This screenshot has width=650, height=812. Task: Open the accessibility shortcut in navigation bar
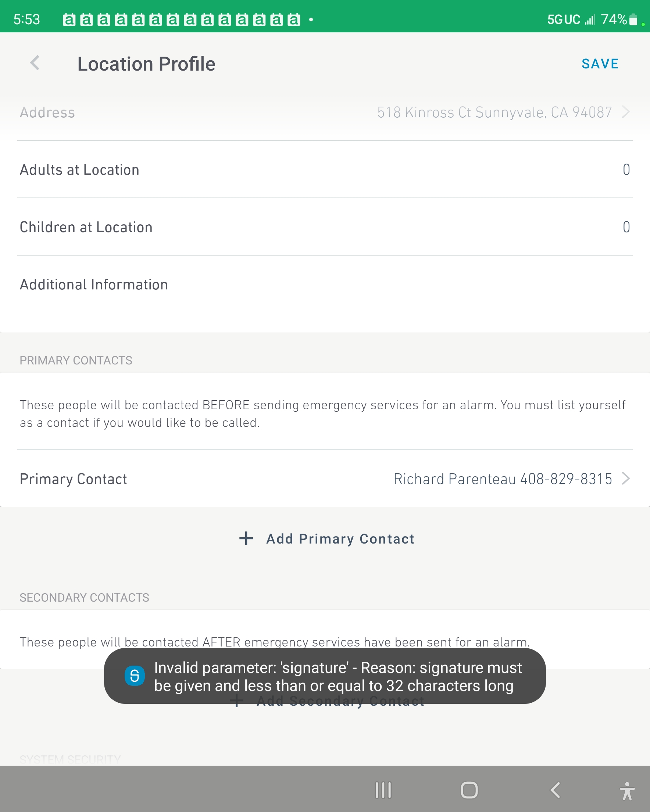click(x=626, y=791)
